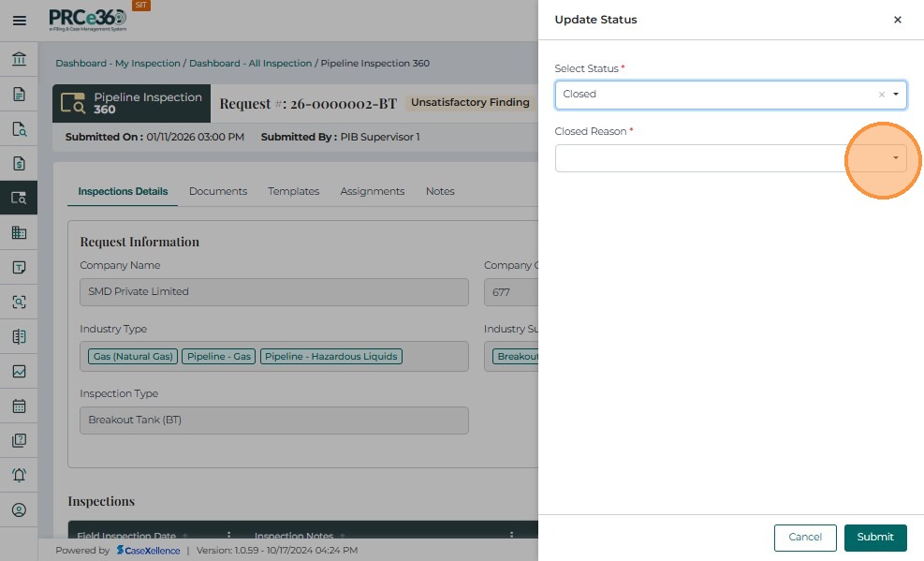924x561 pixels.
Task: Click the bell alerts sidebar icon
Action: pyautogui.click(x=19, y=475)
